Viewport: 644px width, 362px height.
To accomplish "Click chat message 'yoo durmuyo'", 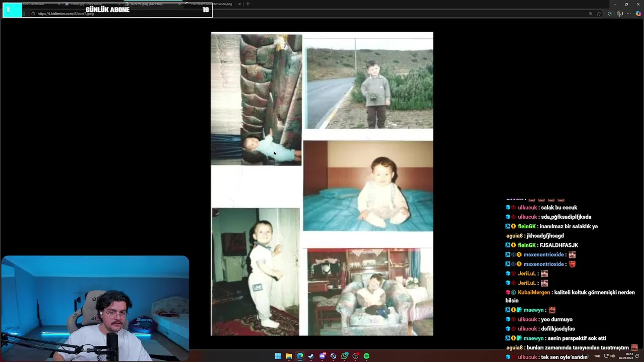I will 556,320.
